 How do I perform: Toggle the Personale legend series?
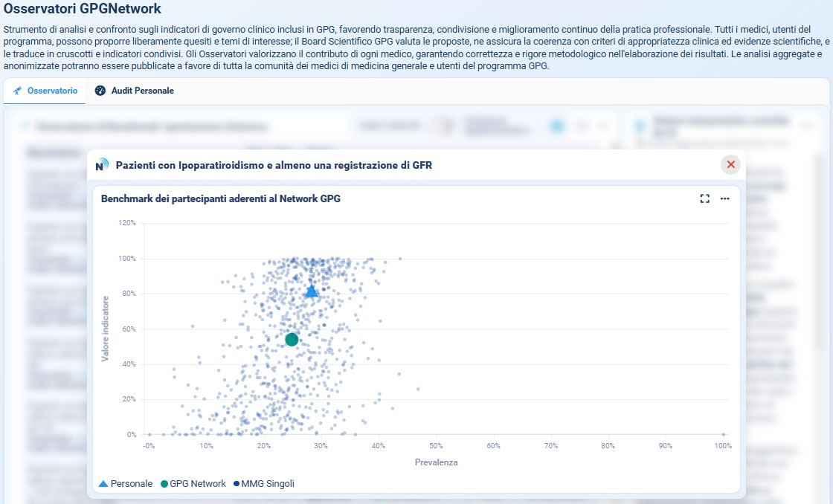tap(126, 484)
